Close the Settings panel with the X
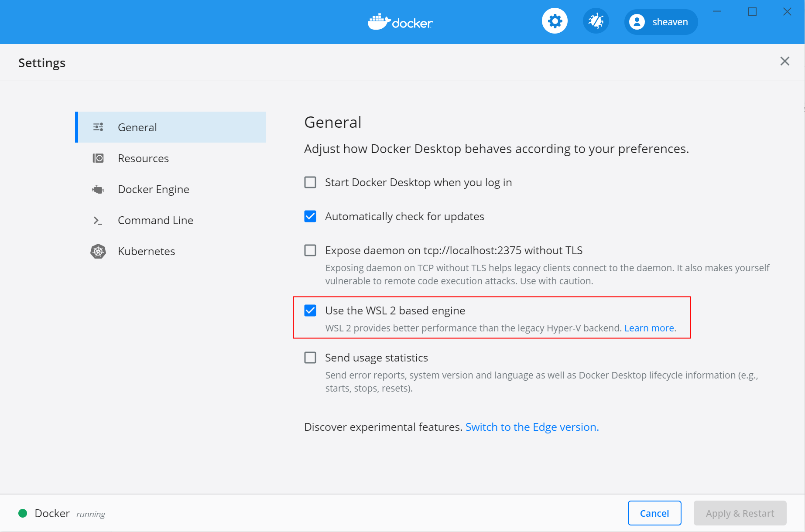This screenshot has height=532, width=805. coord(785,61)
